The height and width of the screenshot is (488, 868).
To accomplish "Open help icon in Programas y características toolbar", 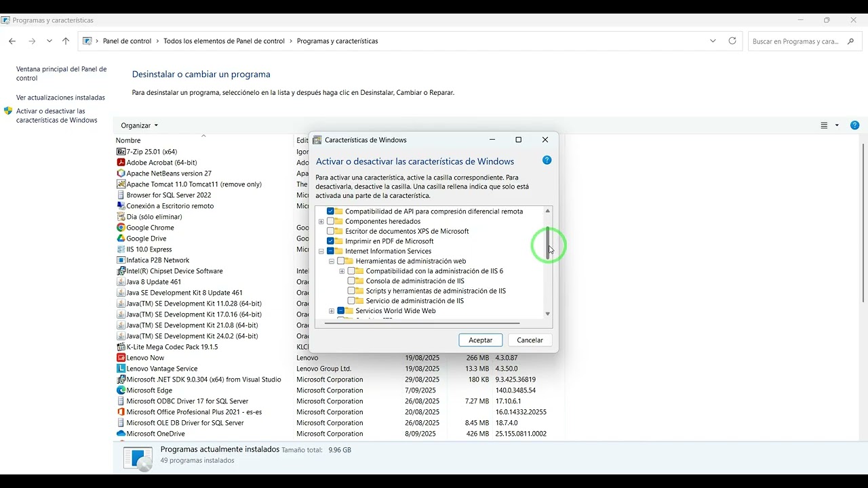I will (x=854, y=125).
